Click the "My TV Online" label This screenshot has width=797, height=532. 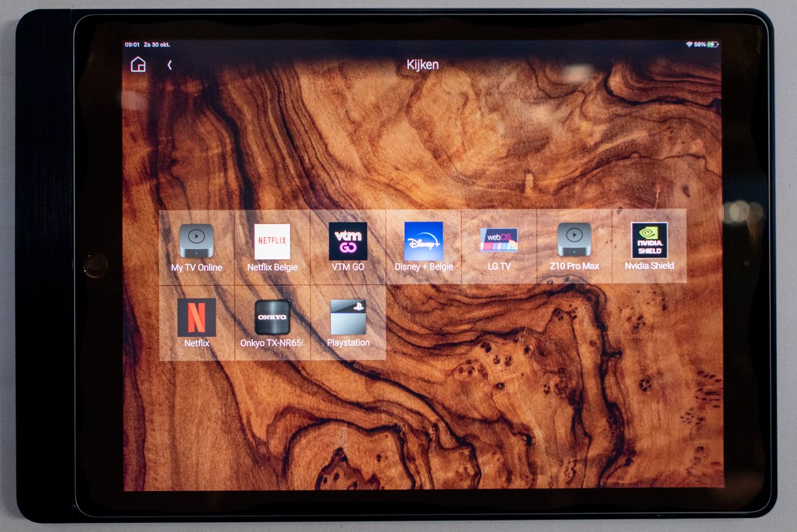coord(197,268)
